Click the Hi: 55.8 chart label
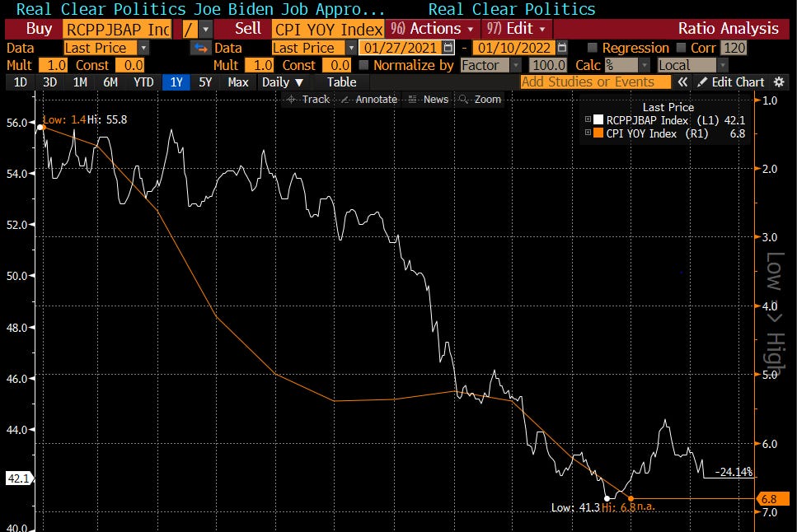The width and height of the screenshot is (797, 532). 107,120
